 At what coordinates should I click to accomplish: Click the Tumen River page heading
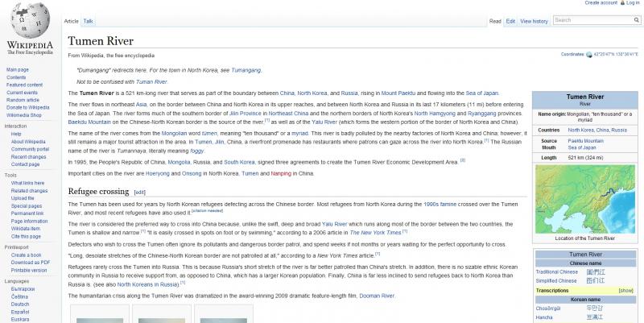101,41
